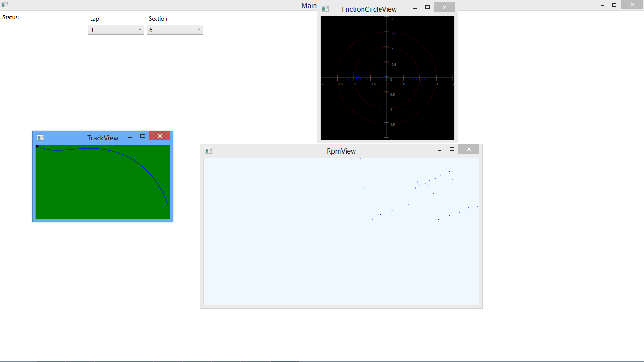Close the FrictionCircleView window
This screenshot has height=362, width=644.
[444, 7]
